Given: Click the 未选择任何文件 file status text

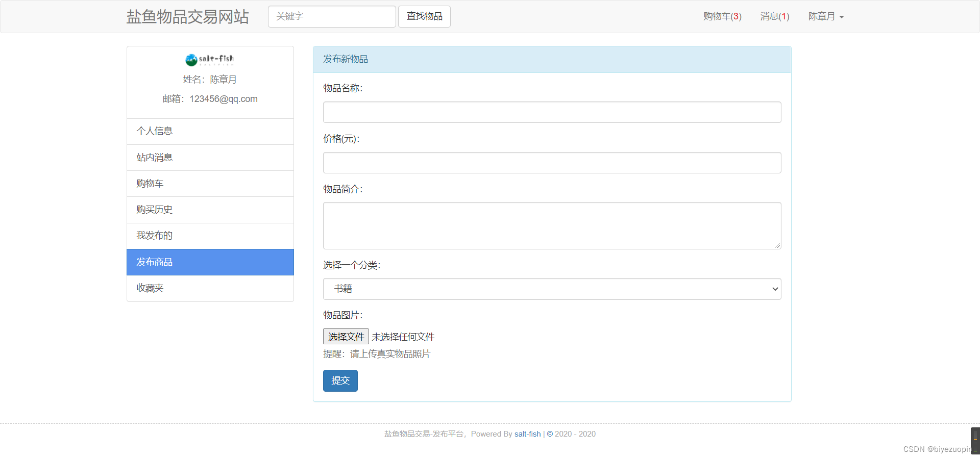Looking at the screenshot, I should click(403, 337).
